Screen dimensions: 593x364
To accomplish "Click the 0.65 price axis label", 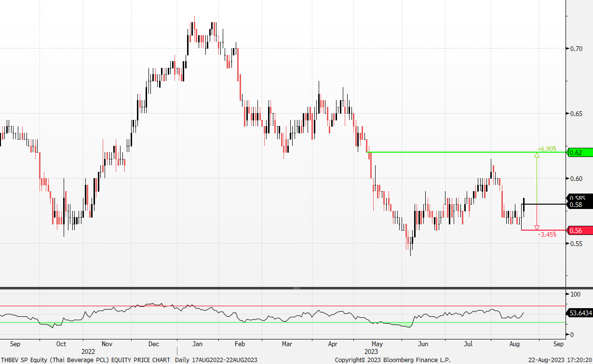I will point(576,114).
